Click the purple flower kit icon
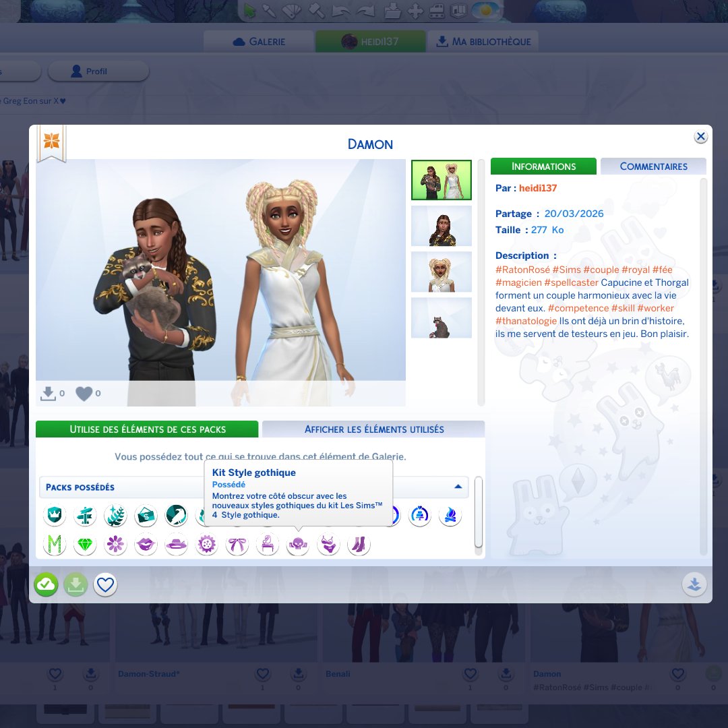Image resolution: width=728 pixels, height=728 pixels. (x=115, y=544)
